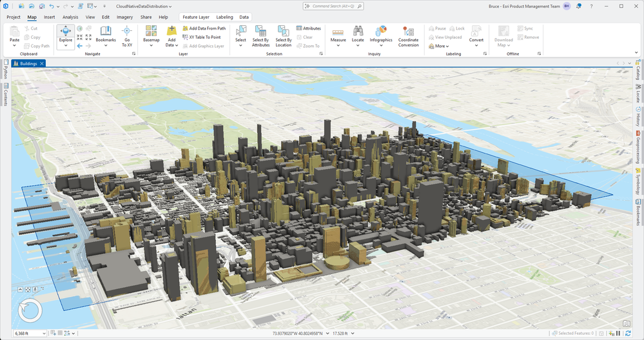The height and width of the screenshot is (340, 644).
Task: Expand the More labeling options menu
Action: (x=438, y=46)
